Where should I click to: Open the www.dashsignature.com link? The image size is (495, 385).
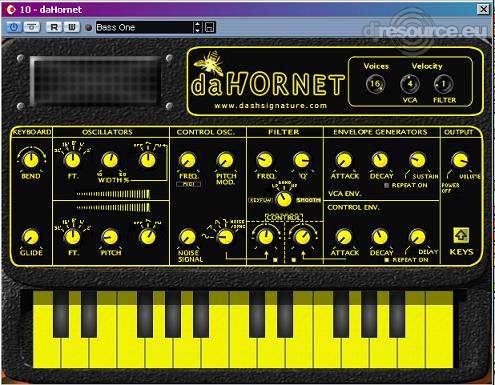(x=270, y=106)
